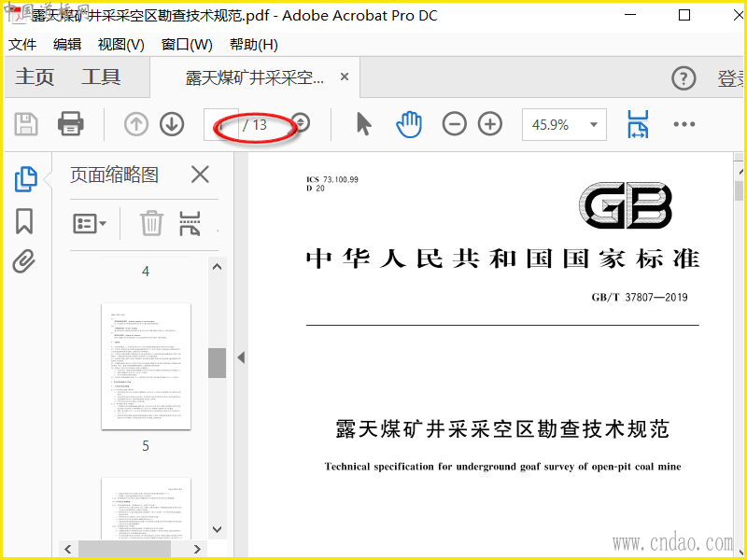Viewport: 747px width, 560px height.
Task: Click the document vertical scrollbar thumb
Action: 739,191
